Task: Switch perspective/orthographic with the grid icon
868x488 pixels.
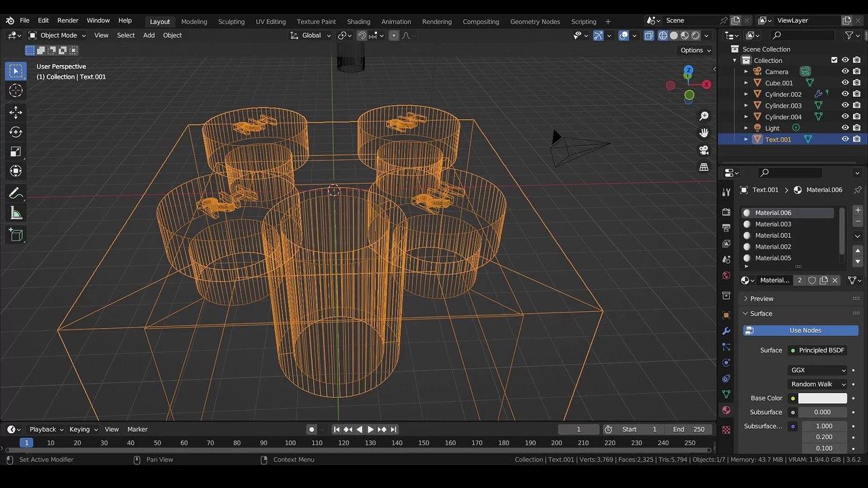Action: [x=704, y=167]
